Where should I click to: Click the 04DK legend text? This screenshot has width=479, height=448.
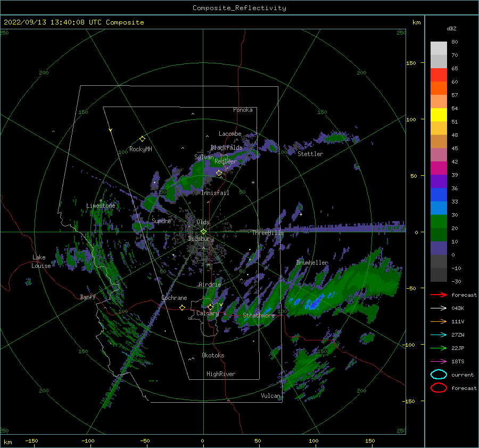(458, 308)
